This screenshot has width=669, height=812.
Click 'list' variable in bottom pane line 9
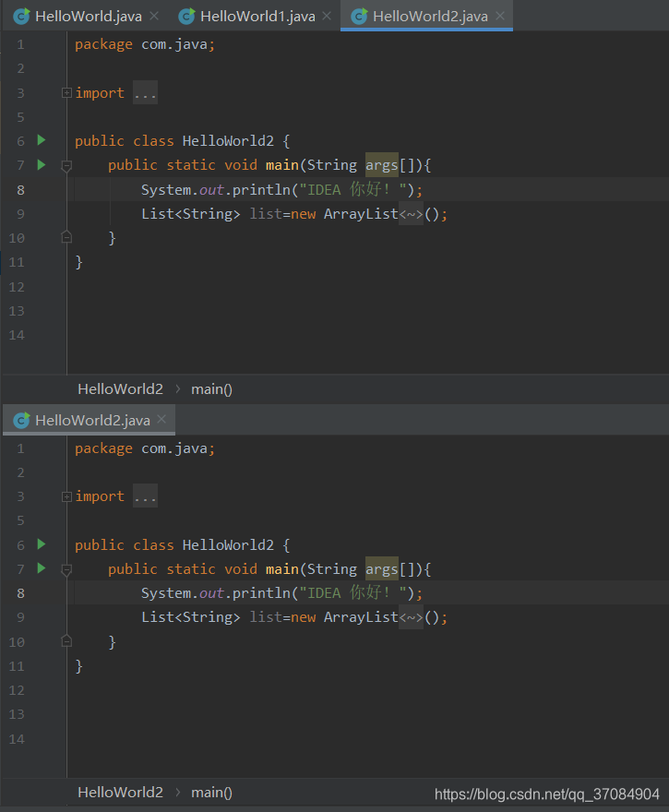click(x=266, y=617)
